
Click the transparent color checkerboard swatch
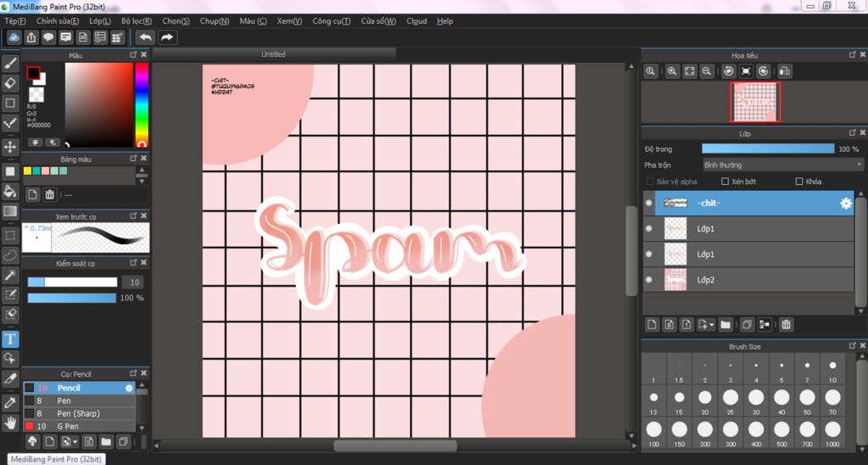pos(36,94)
